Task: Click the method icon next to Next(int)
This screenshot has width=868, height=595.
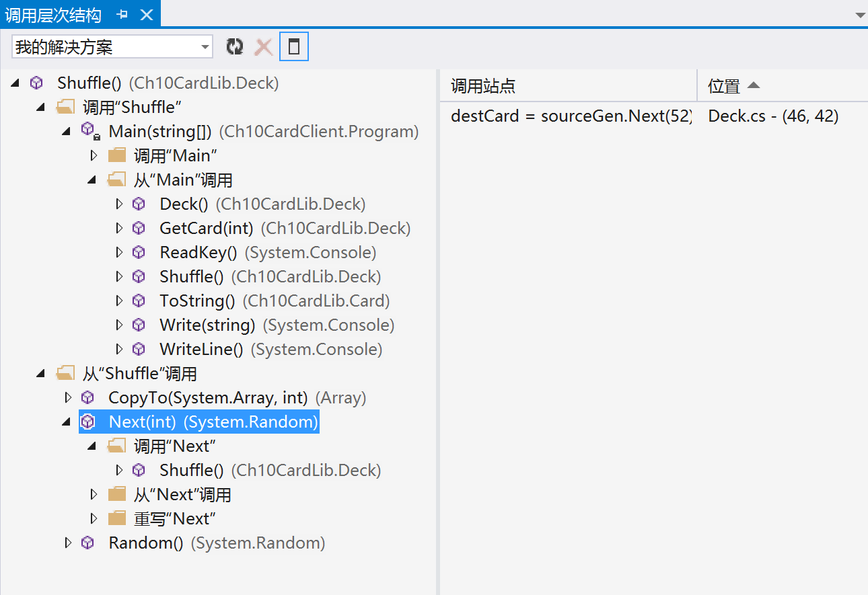Action: [x=87, y=422]
